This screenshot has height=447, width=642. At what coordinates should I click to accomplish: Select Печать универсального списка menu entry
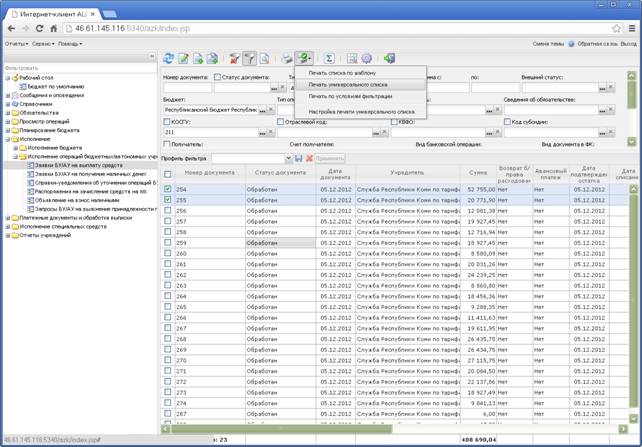click(347, 85)
